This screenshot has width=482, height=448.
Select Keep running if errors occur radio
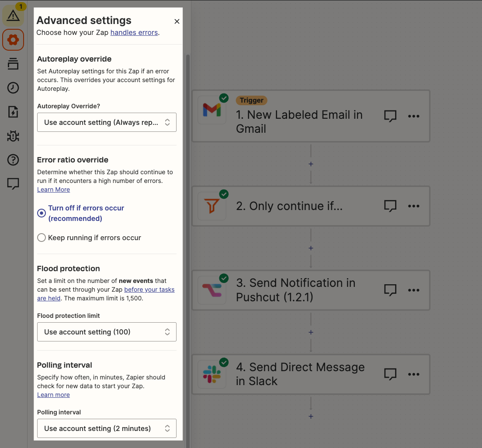coord(42,238)
